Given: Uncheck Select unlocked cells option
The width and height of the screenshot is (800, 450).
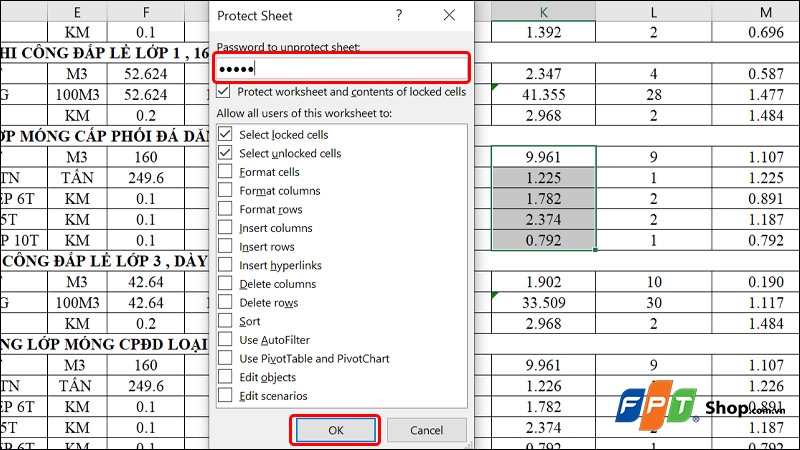Looking at the screenshot, I should pyautogui.click(x=225, y=153).
